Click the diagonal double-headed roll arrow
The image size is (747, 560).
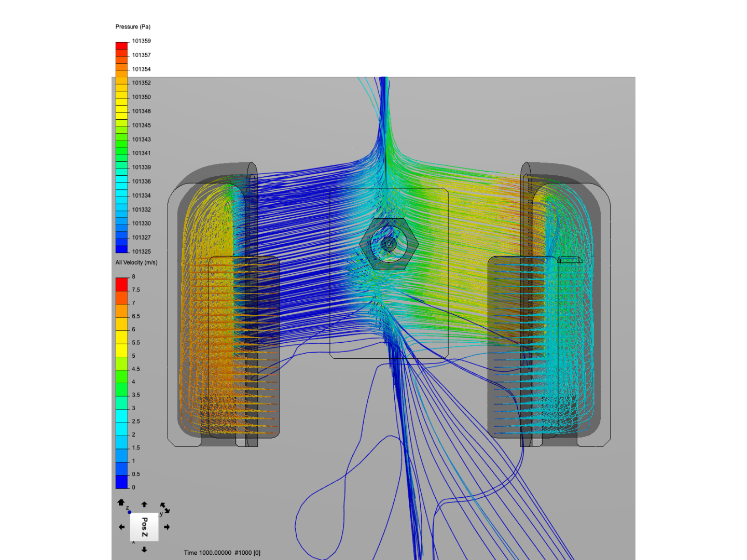point(164,507)
